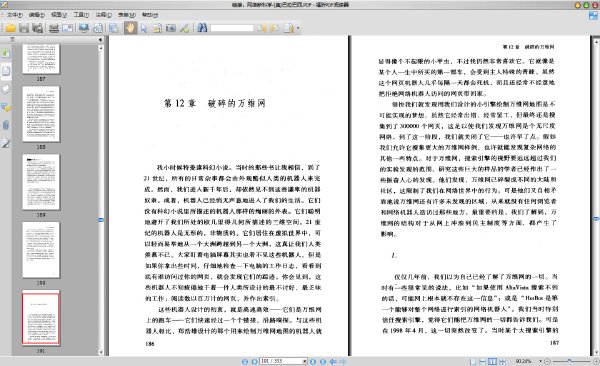600x366 pixels.
Task: Click the app icon in title bar
Action: click(4, 5)
